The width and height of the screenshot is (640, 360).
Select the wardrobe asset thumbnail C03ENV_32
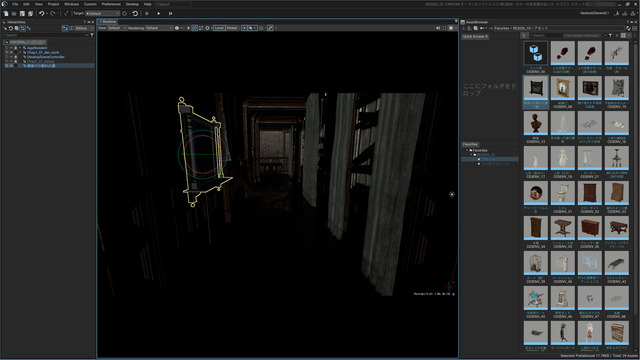(x=589, y=193)
